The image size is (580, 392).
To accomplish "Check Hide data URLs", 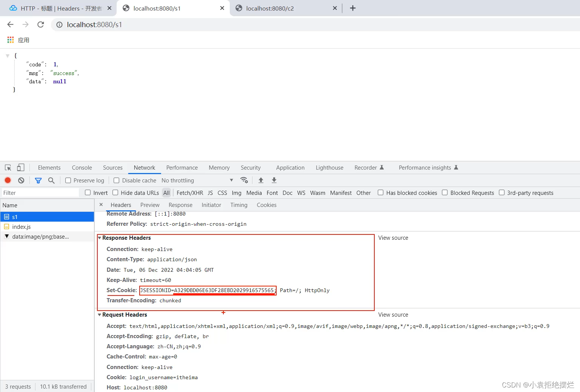I will [115, 193].
